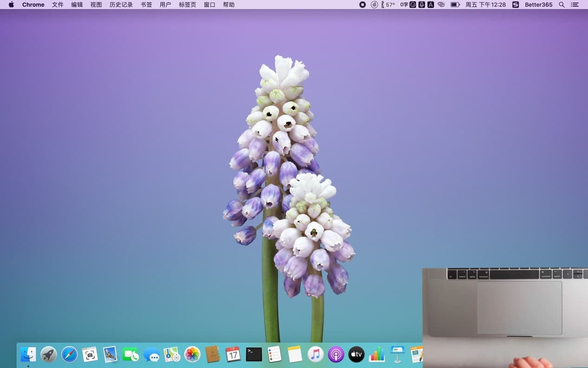Viewport: 588px width, 368px height.
Task: Open Apple TV app in Dock
Action: (356, 355)
